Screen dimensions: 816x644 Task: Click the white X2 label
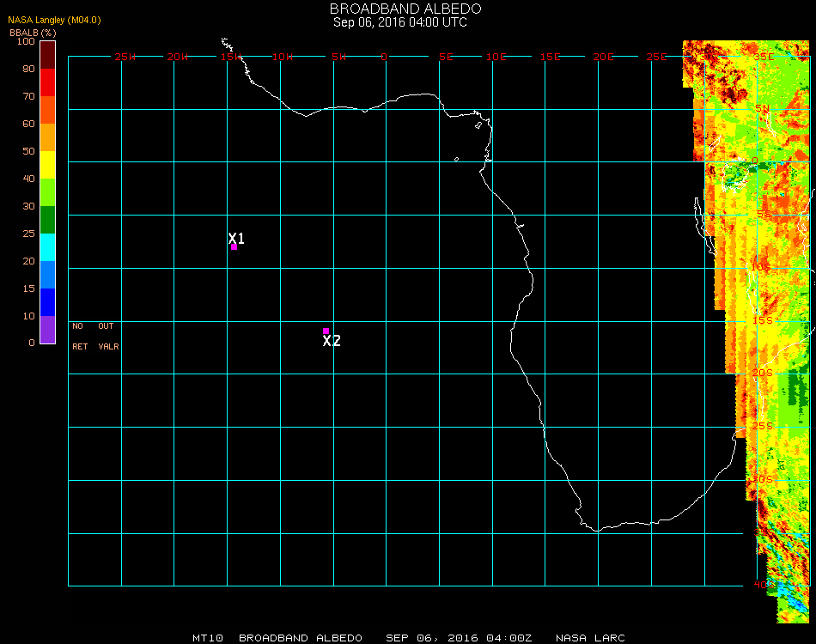point(332,341)
